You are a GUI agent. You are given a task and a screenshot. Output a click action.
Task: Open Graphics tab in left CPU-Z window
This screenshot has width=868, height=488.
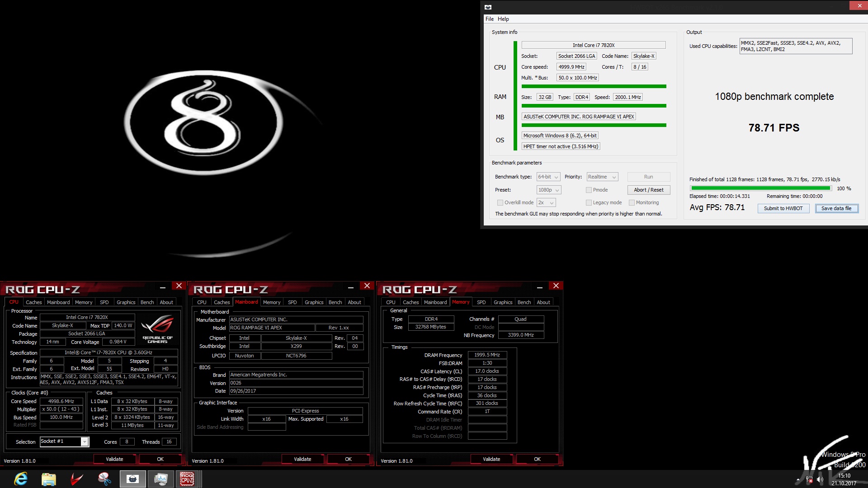tap(126, 302)
